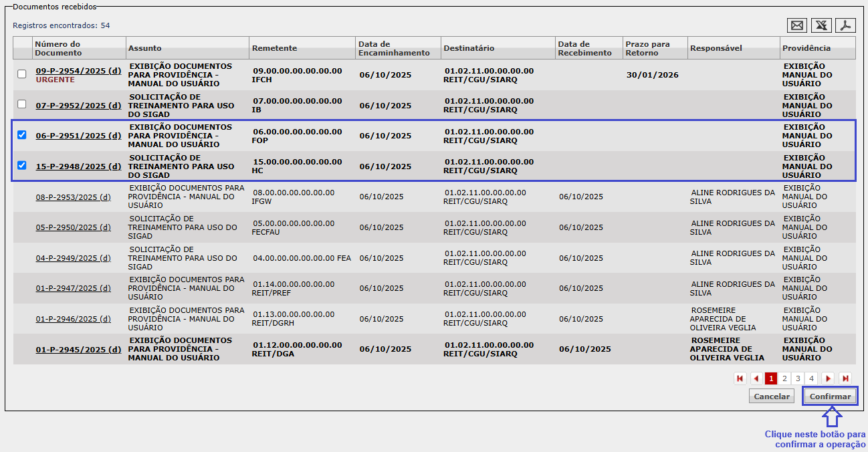The width and height of the screenshot is (868, 452).
Task: Switch to page 4 of results
Action: (x=811, y=378)
